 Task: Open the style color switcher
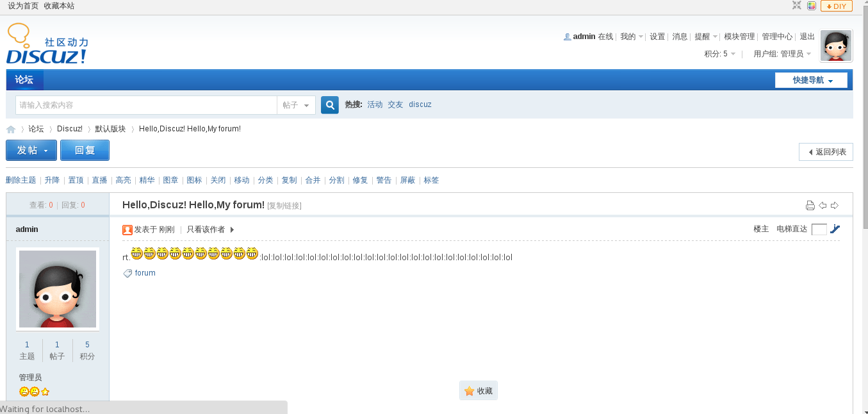pyautogui.click(x=812, y=6)
